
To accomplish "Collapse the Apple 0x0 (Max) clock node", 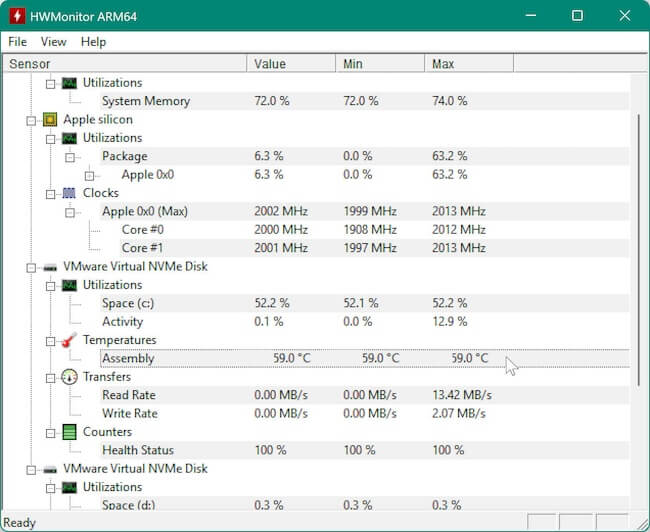I will pyautogui.click(x=70, y=213).
